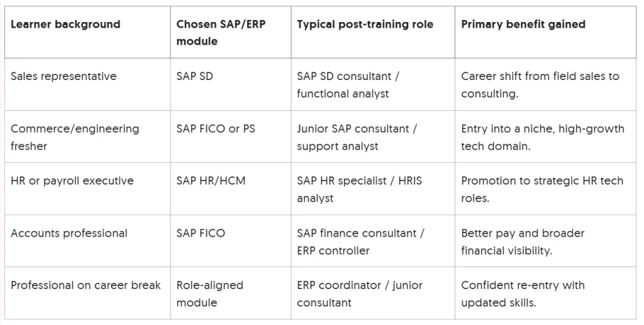The image size is (644, 325).
Task: Click the 'Chosen SAP/ERP module' header
Action: (221, 33)
